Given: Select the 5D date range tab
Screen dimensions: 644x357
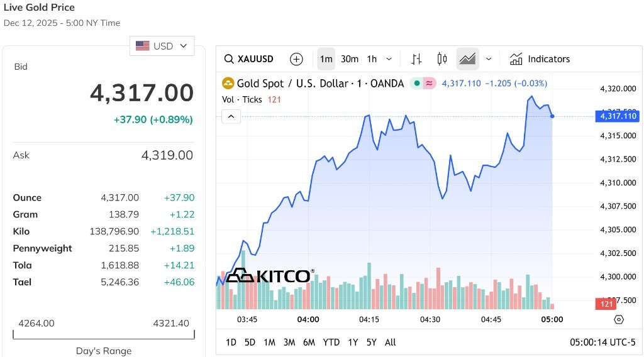Looking at the screenshot, I should [250, 342].
